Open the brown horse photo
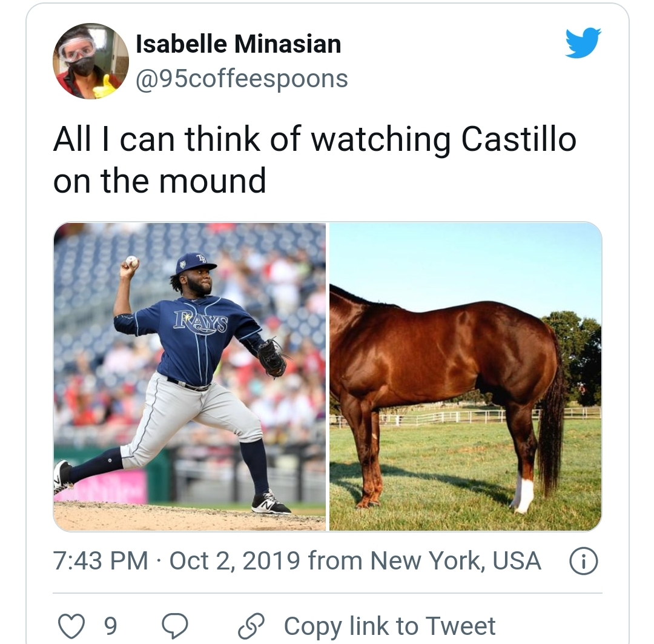Screen dimensions: 654x644 click(466, 376)
